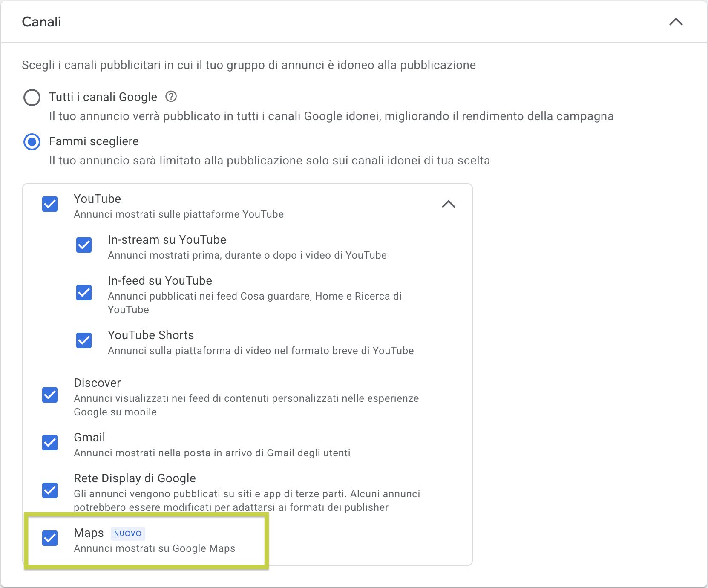Click the YouTube Shorts label text
This screenshot has width=708, height=588.
click(151, 335)
